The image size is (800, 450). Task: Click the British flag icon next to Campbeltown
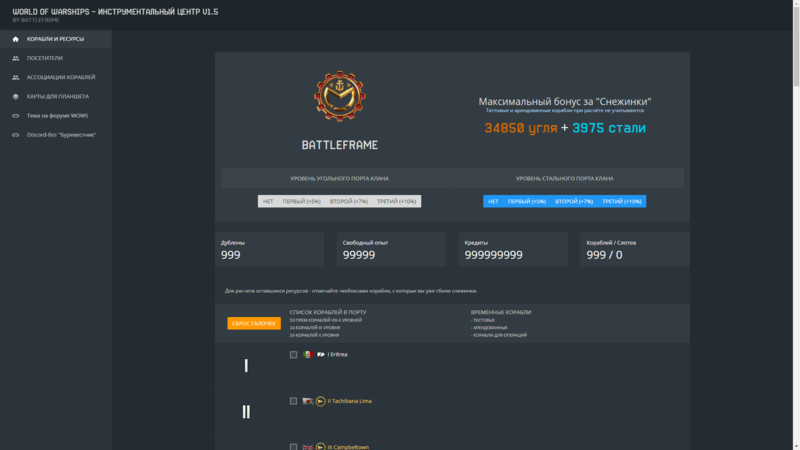(x=308, y=447)
